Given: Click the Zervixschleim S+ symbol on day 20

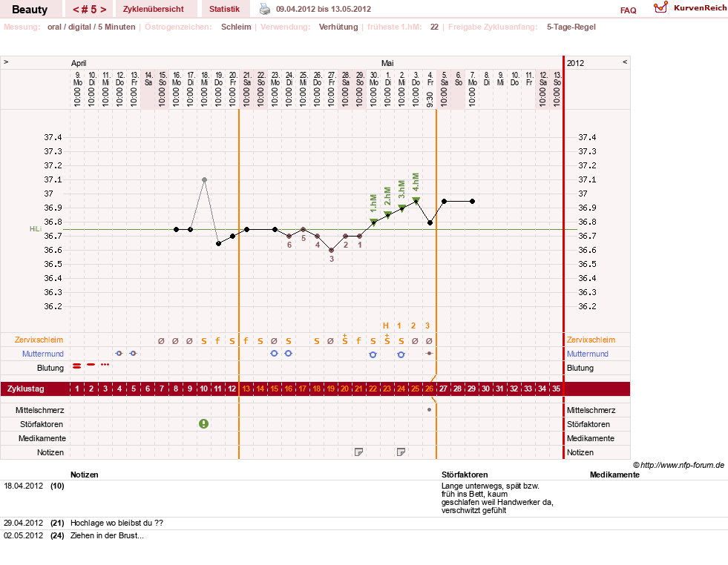Looking at the screenshot, I should tap(344, 339).
